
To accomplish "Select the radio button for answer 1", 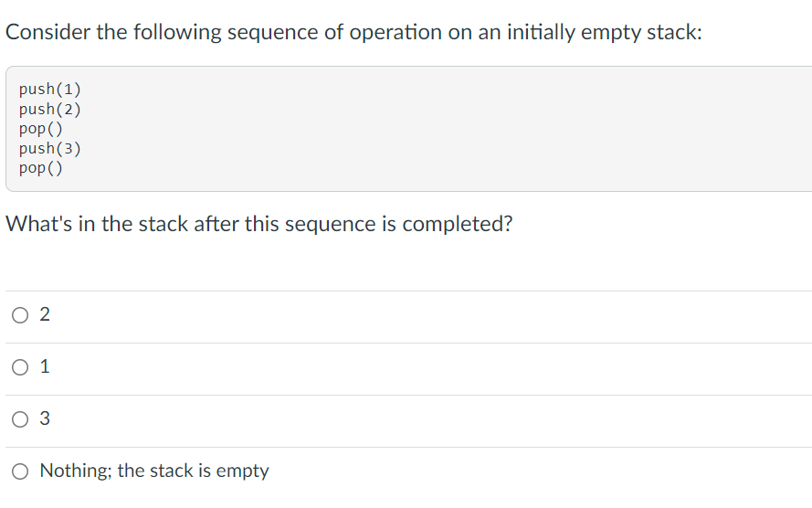I will point(20,367).
